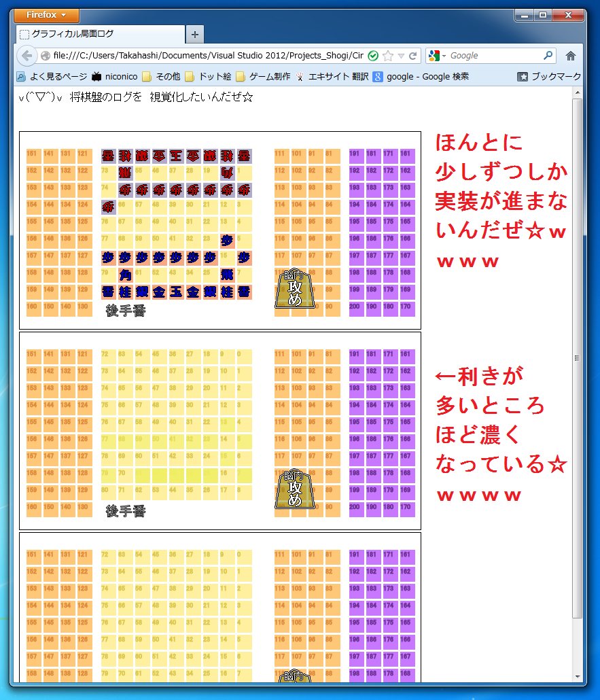Open the エキサイト 翻訳 bookmark

(332, 77)
